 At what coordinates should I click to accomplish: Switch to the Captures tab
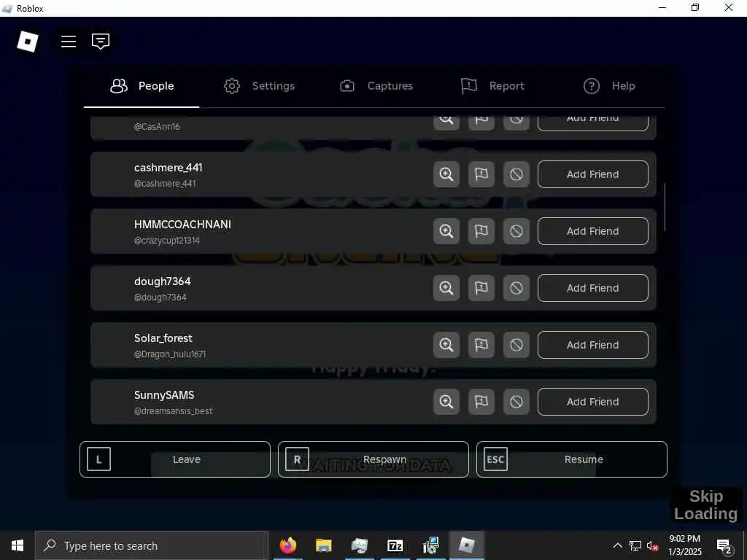tap(376, 86)
